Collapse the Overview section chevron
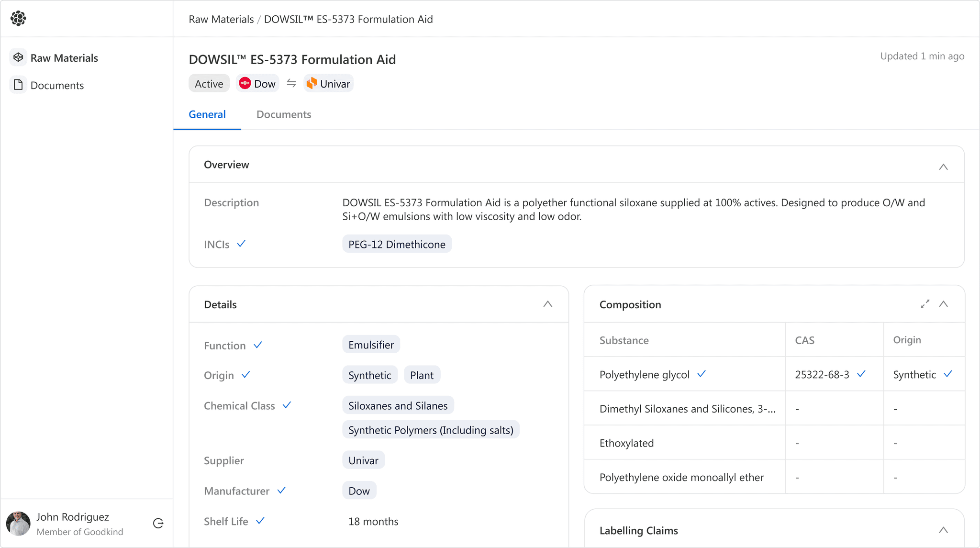 point(943,167)
